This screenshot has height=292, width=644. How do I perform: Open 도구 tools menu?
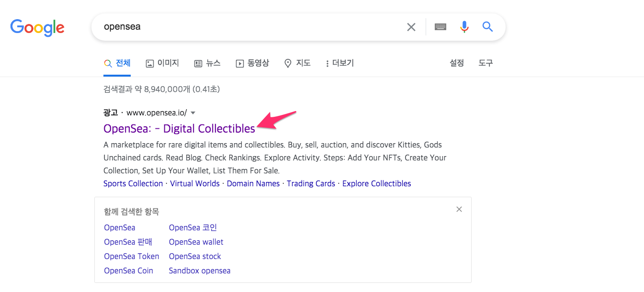(x=486, y=63)
